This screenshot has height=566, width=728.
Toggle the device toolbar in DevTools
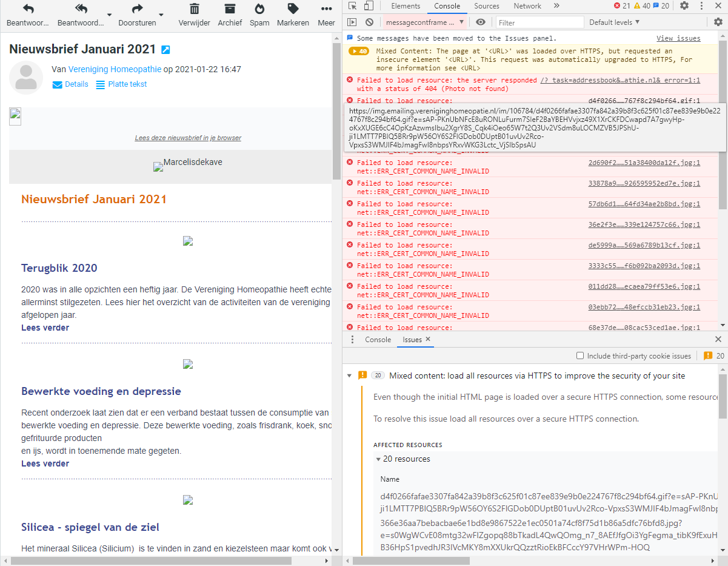click(x=368, y=5)
